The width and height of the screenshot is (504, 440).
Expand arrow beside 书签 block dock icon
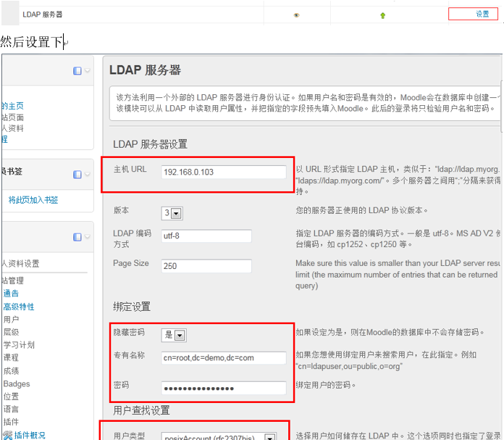pos(87,174)
